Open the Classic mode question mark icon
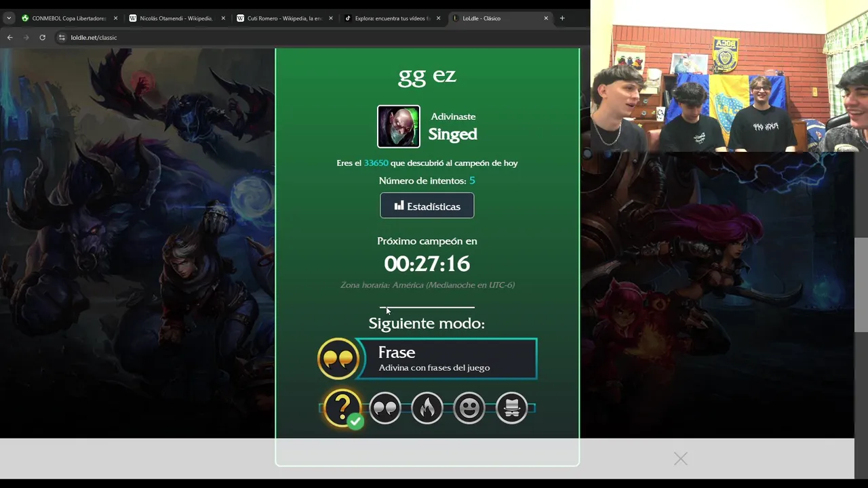 [x=342, y=408]
